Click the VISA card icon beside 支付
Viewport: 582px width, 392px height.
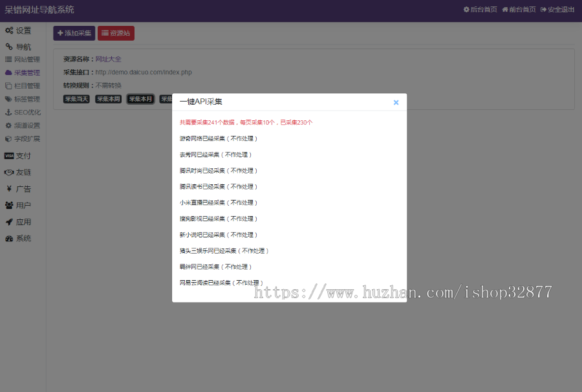pos(9,156)
